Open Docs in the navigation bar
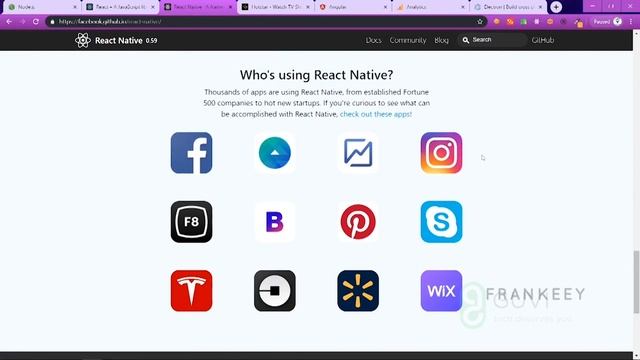 [373, 40]
